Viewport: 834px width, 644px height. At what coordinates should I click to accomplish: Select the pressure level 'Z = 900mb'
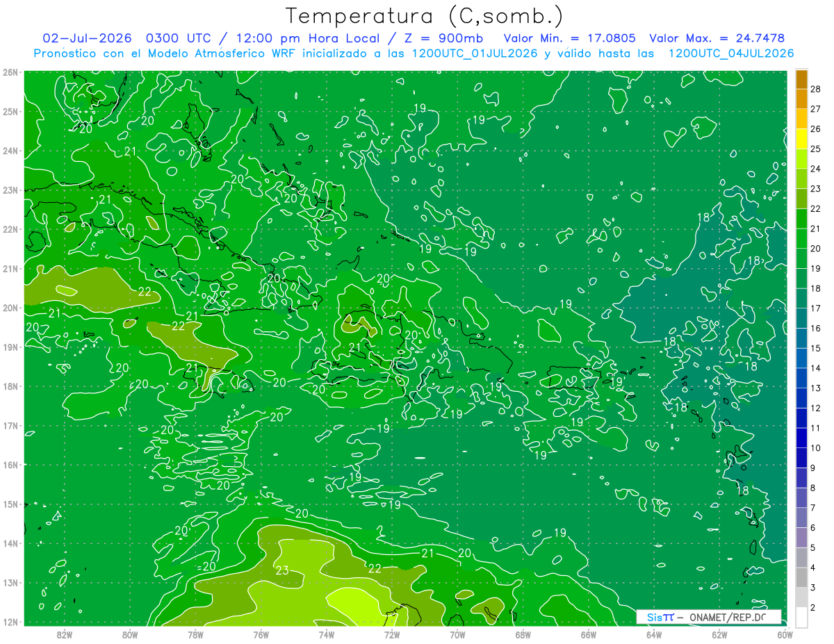click(x=443, y=38)
